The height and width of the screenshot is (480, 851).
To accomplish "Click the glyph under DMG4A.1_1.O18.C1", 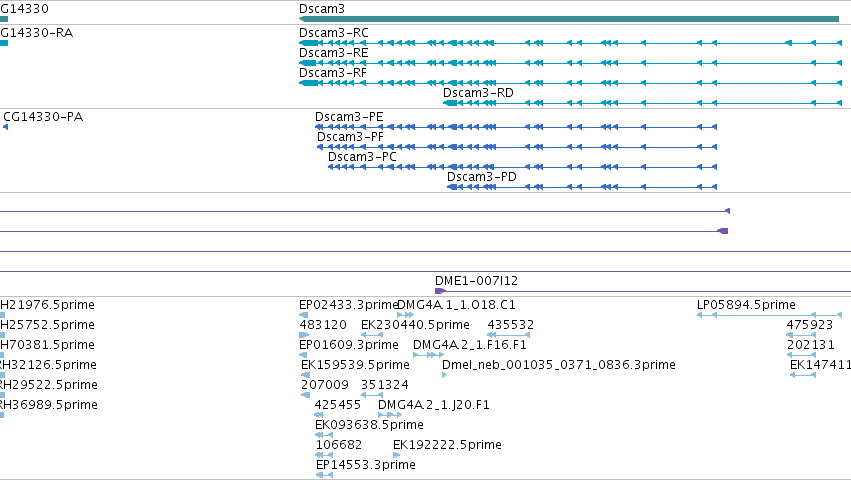I will coord(405,315).
